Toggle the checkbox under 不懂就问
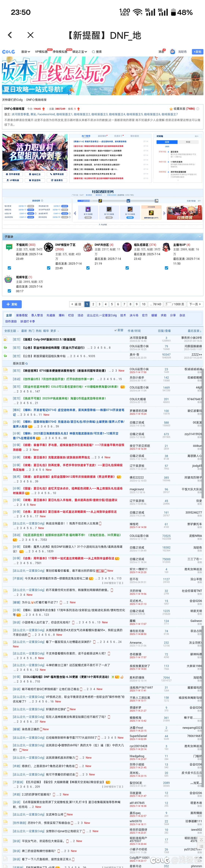Viewport: 205px width, 868px height. pyautogui.click(x=9, y=268)
